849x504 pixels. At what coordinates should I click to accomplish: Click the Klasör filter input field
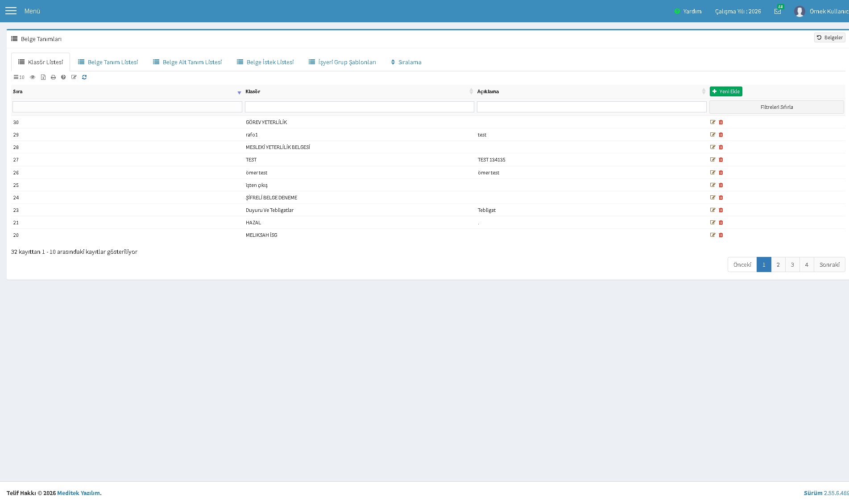click(x=359, y=107)
